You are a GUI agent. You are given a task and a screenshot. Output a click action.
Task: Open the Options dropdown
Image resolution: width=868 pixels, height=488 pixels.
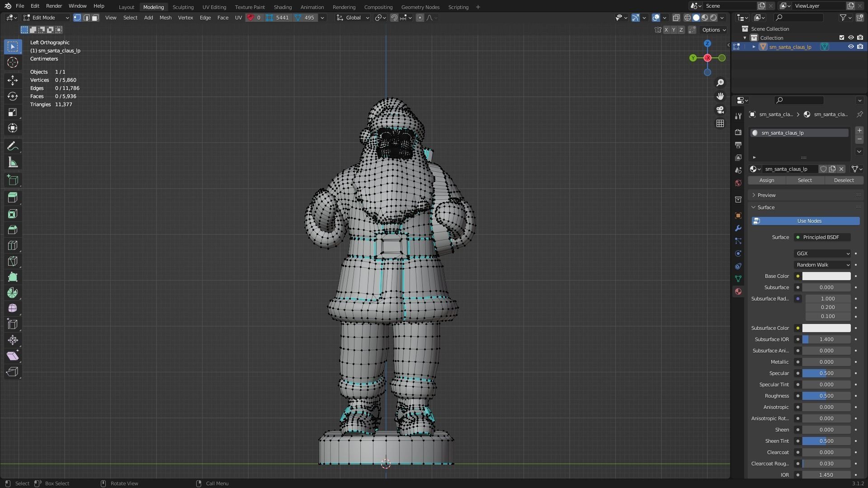(x=714, y=30)
